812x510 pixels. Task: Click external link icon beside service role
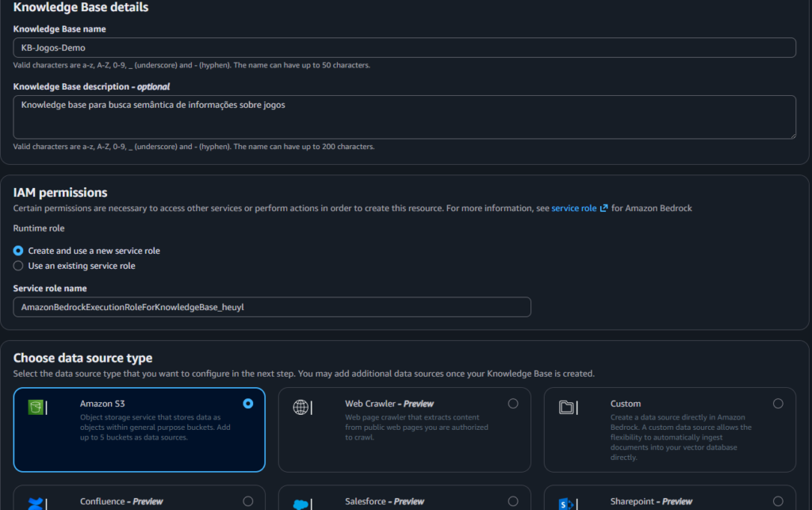pyautogui.click(x=604, y=209)
